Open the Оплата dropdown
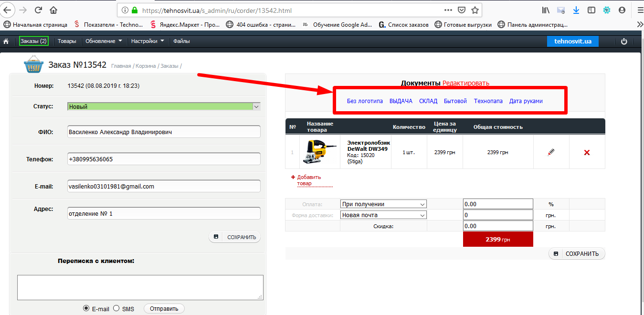Screen dimensions: 644x315 pos(383,204)
